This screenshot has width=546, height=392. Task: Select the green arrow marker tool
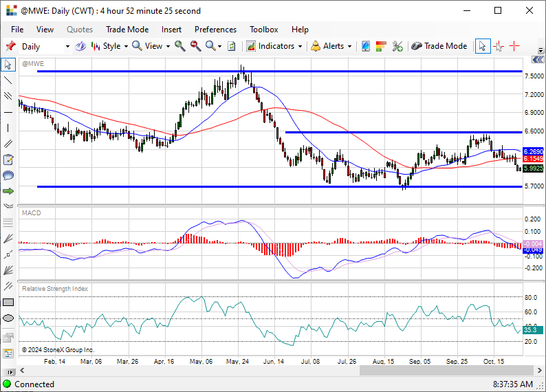tap(8, 191)
